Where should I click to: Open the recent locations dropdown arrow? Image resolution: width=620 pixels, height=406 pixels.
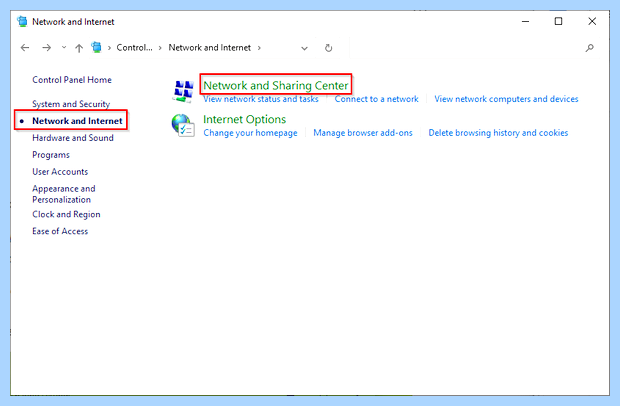point(64,48)
